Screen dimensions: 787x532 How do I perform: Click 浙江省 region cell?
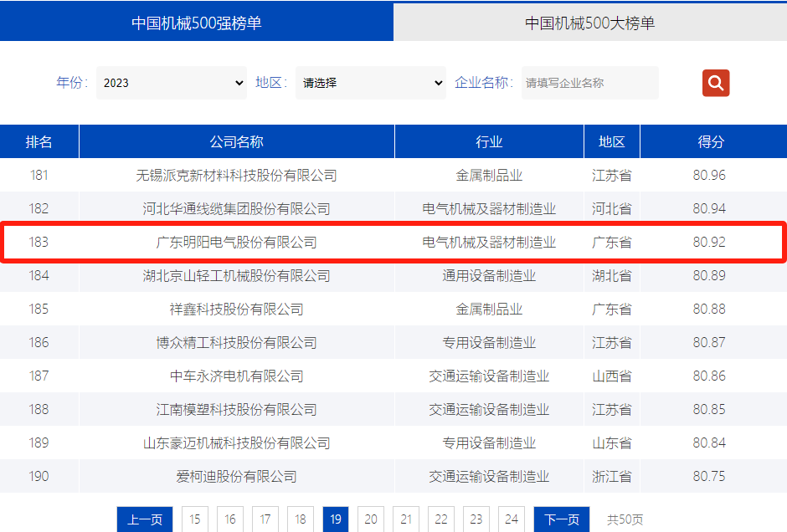click(612, 476)
